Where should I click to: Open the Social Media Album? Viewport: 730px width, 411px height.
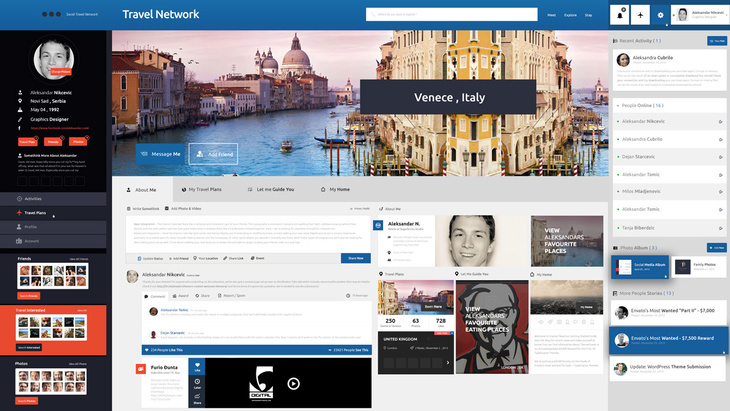tap(640, 267)
